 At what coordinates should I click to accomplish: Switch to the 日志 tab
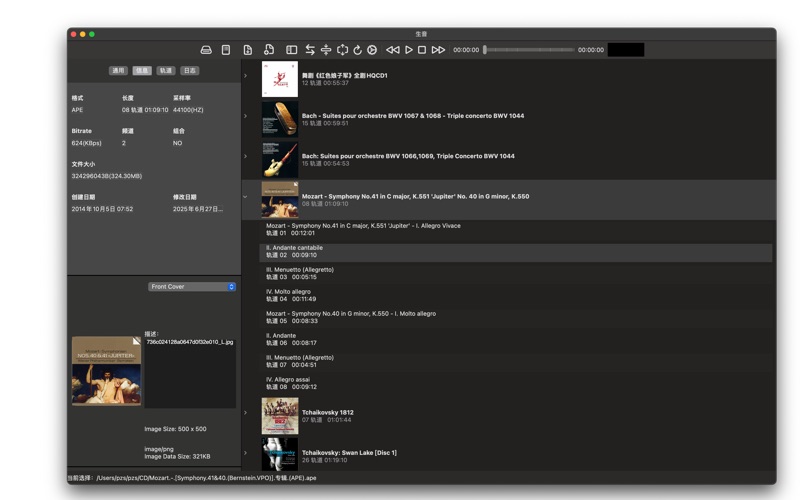(x=190, y=71)
